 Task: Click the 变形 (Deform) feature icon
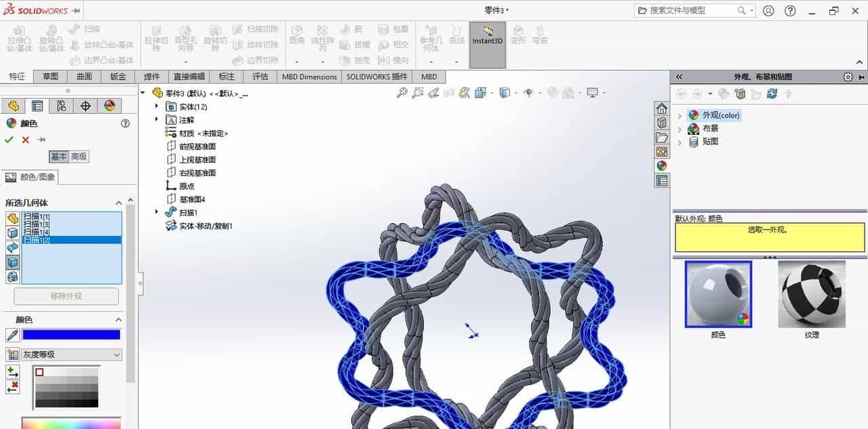(x=517, y=34)
